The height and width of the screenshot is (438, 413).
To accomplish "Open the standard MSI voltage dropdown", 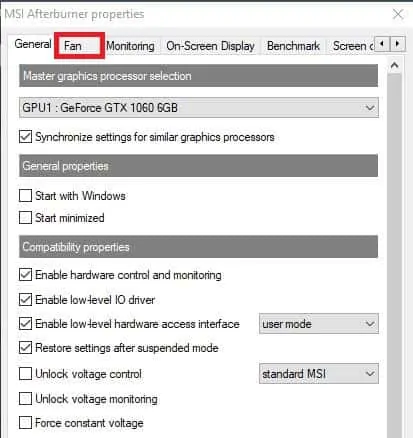I will [x=319, y=373].
